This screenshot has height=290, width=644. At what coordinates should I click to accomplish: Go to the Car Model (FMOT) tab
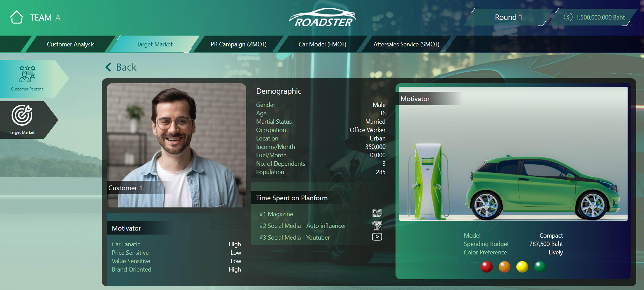322,44
